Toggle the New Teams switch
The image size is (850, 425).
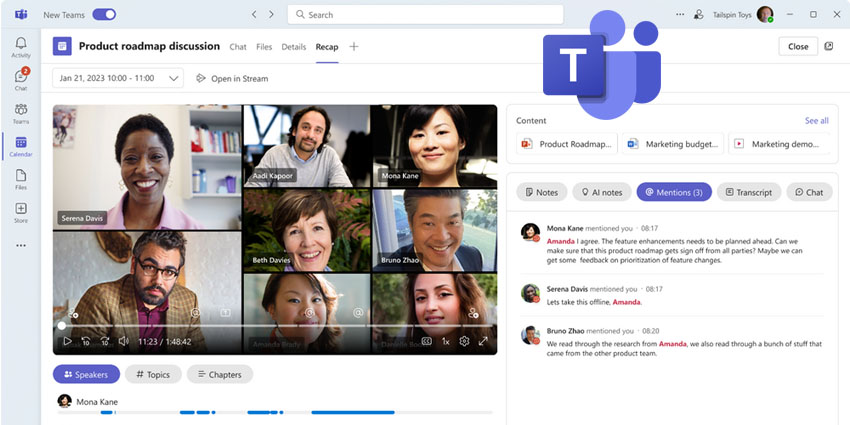point(104,15)
